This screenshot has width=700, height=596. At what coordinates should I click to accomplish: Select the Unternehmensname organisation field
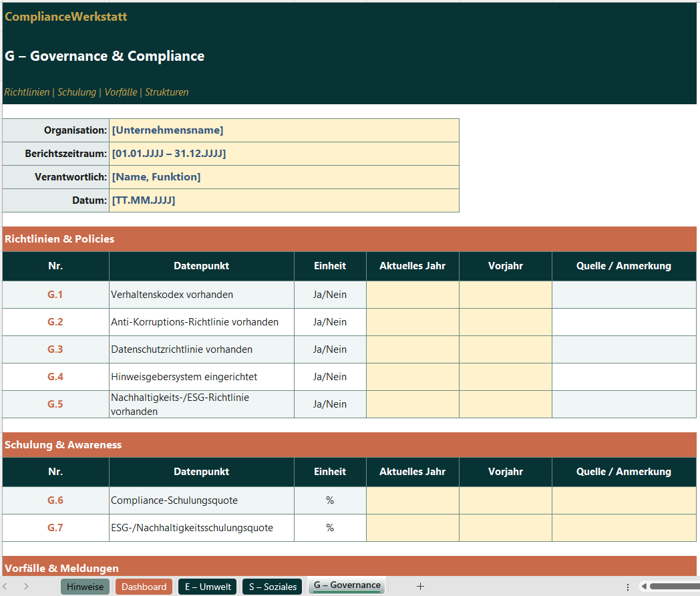(284, 130)
